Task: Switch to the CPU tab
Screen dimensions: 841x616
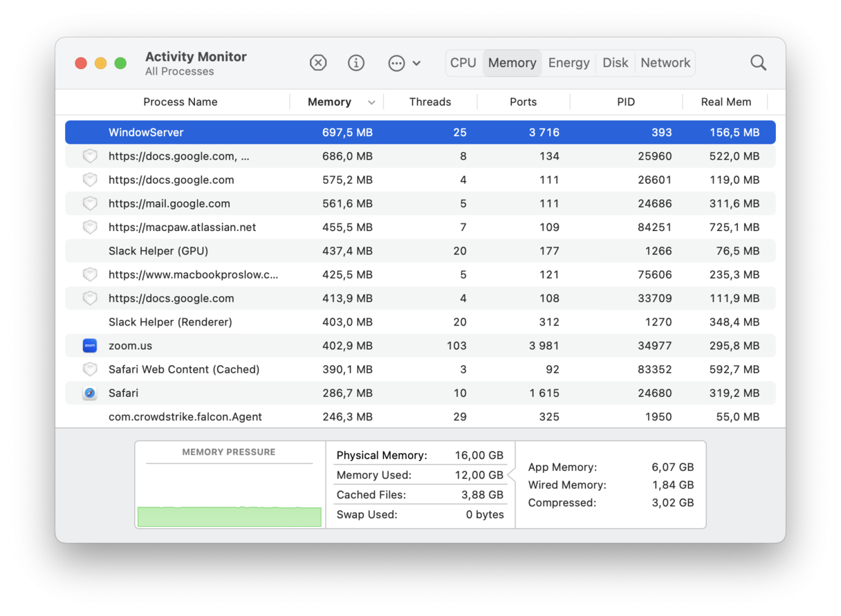Action: (x=463, y=62)
